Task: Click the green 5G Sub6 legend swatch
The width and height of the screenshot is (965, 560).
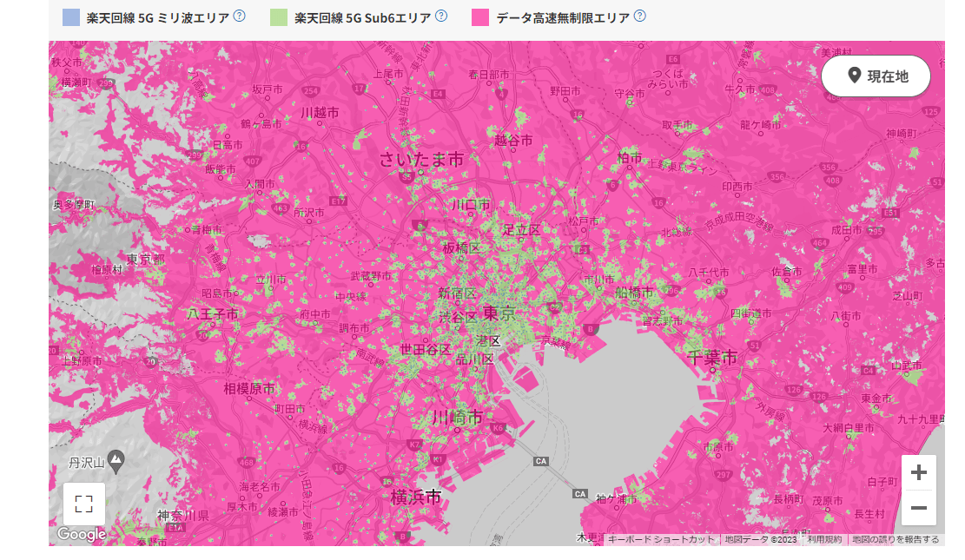Action: point(279,16)
